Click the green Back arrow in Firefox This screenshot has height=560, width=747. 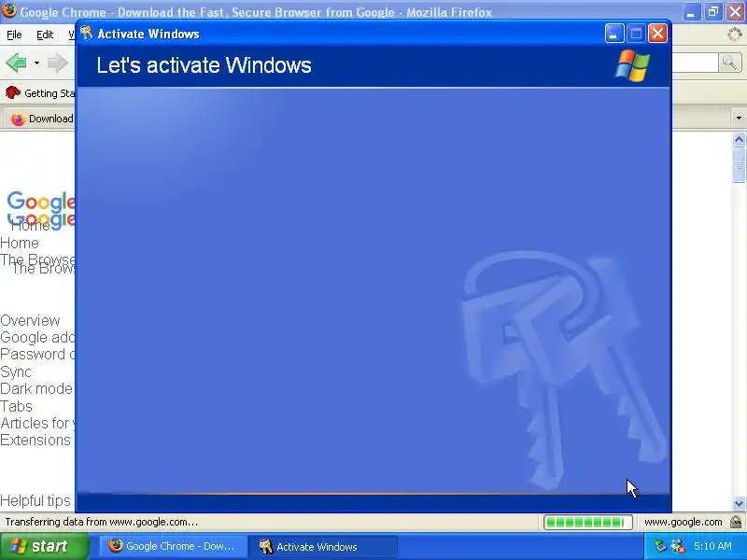coord(16,63)
